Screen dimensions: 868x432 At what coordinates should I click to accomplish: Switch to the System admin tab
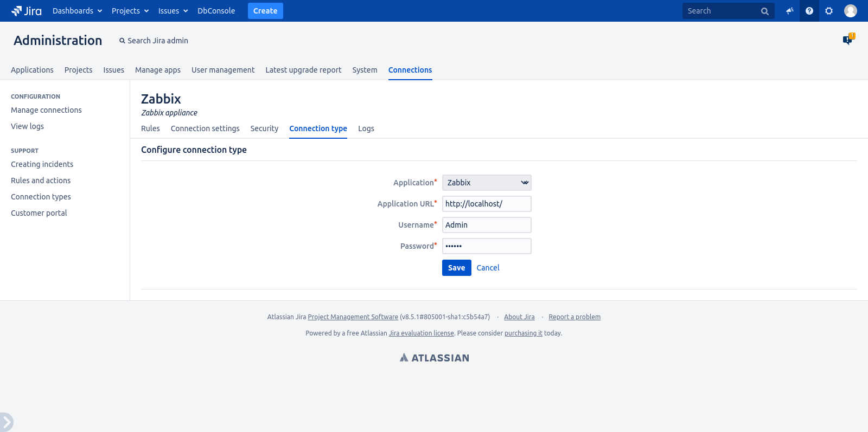tap(365, 70)
